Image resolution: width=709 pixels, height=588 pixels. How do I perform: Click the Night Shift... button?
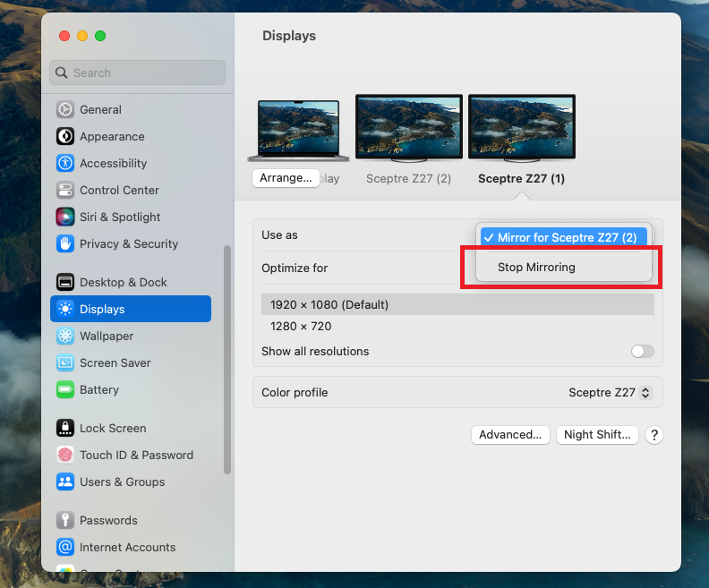tap(597, 435)
